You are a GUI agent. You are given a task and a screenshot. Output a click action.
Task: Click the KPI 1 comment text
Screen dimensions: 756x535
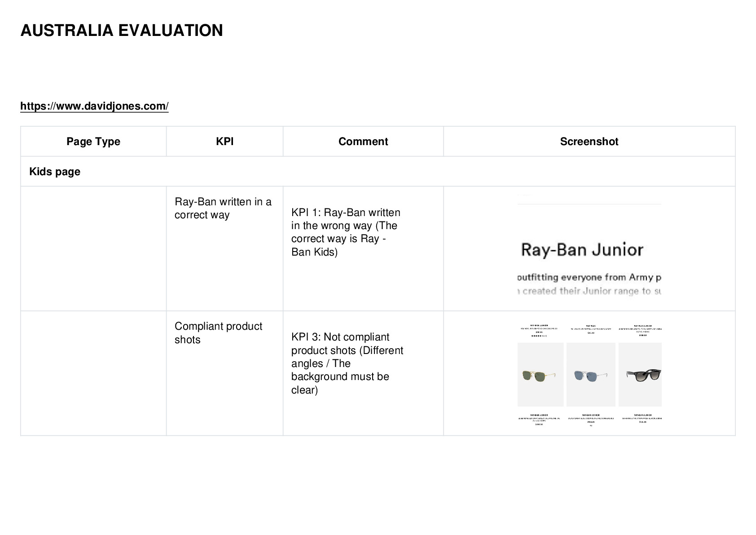click(346, 232)
